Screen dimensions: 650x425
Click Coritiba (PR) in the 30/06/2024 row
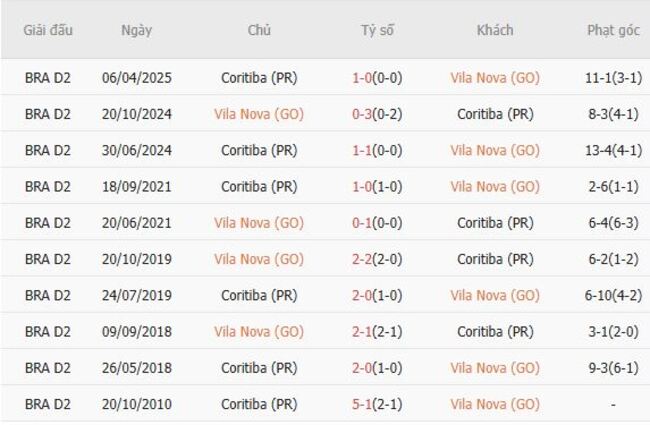tap(259, 150)
